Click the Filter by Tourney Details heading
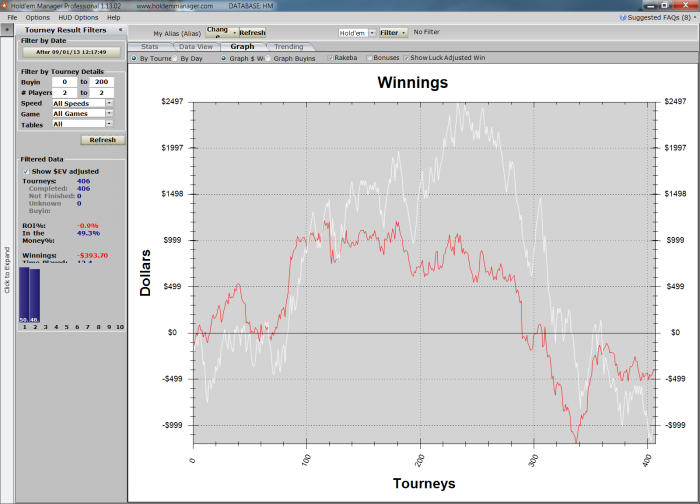 [x=62, y=71]
